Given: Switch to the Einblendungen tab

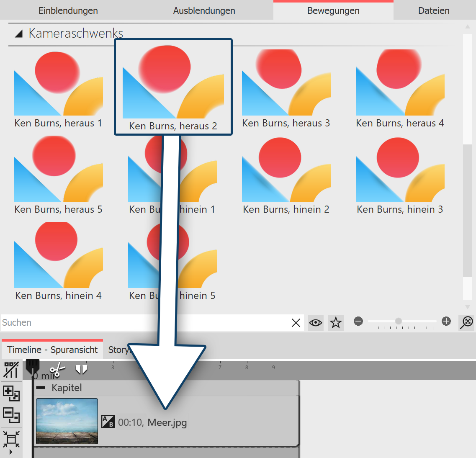Looking at the screenshot, I should (68, 10).
